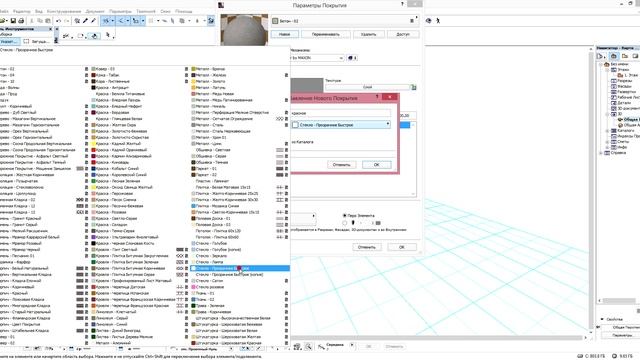Click the blue swatch of Краска - Кобальт Синий
The height and width of the screenshot is (360, 640).
point(93,169)
